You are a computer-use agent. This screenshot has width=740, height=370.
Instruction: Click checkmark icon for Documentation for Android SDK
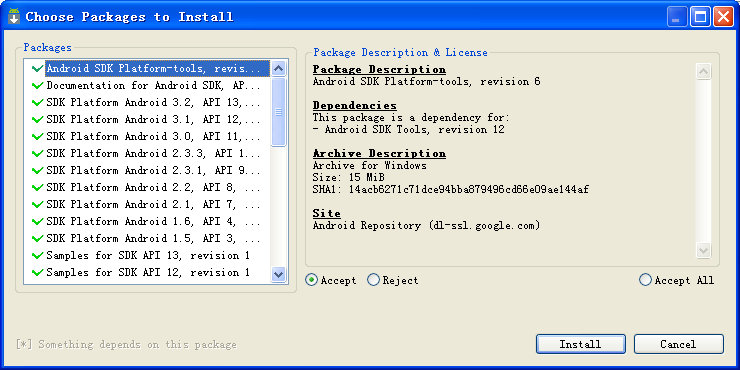click(x=38, y=85)
